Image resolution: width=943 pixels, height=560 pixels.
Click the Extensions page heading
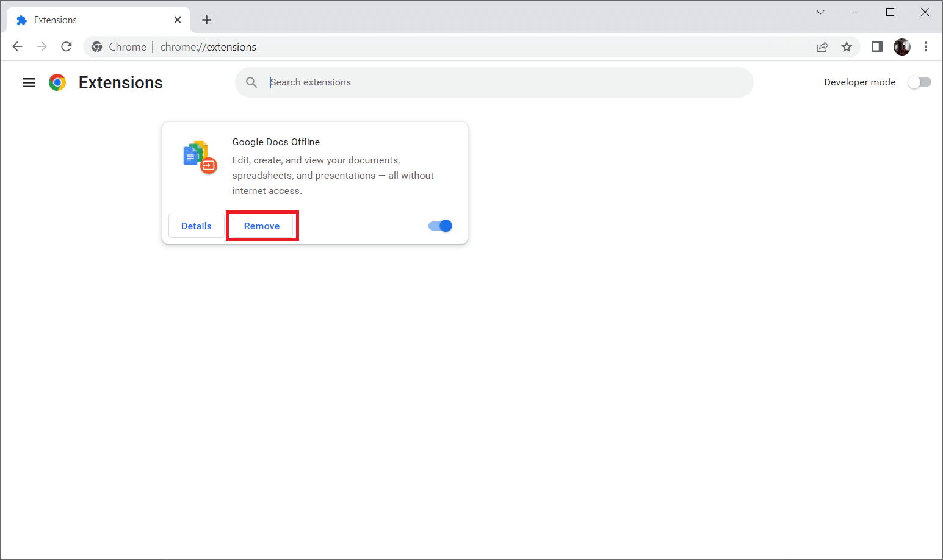pos(121,82)
